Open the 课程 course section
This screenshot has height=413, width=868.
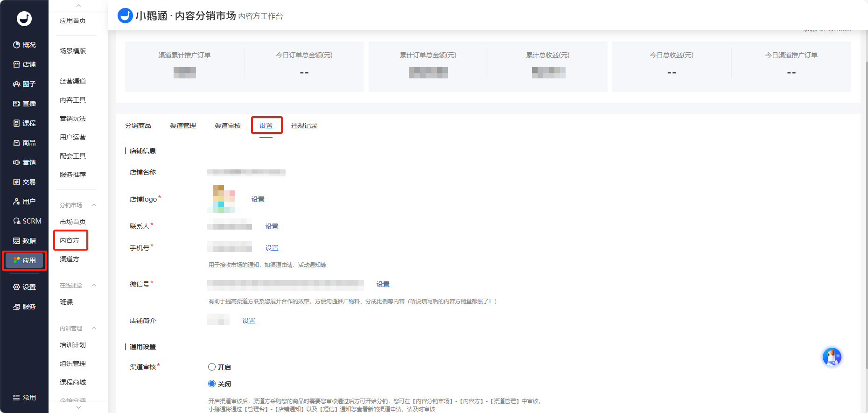point(24,123)
